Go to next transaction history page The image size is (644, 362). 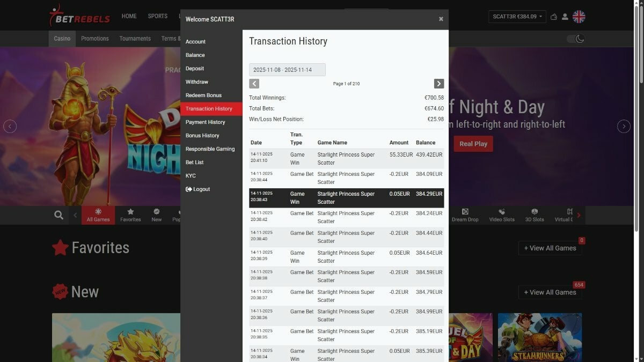439,84
